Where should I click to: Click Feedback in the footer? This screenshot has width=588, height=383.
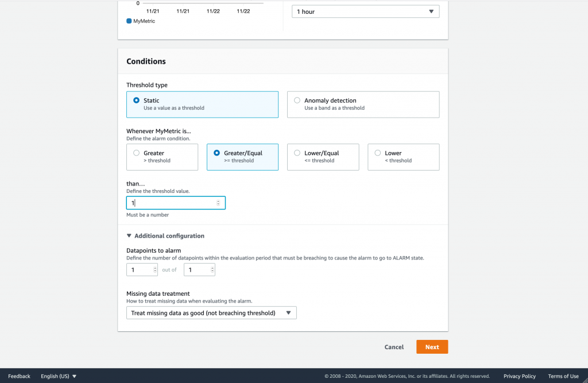(19, 376)
